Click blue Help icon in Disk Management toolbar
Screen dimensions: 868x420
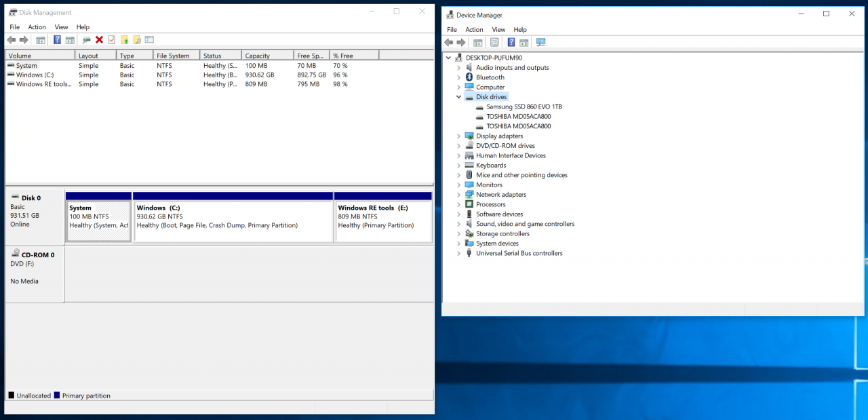tap(57, 40)
